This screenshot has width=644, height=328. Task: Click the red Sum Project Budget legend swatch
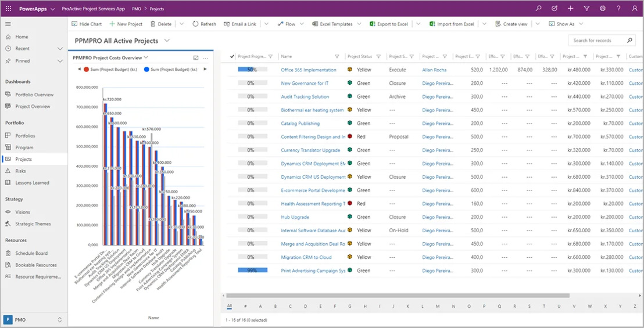[86, 69]
